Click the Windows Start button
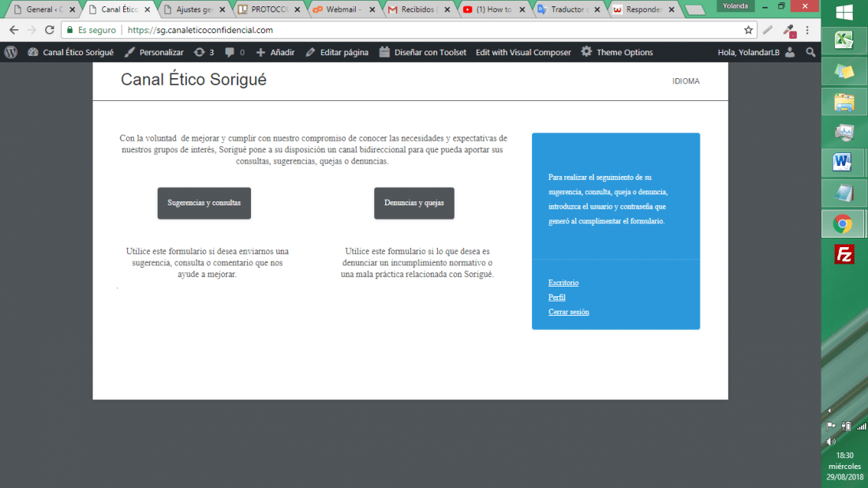This screenshot has width=868, height=488. click(x=844, y=12)
